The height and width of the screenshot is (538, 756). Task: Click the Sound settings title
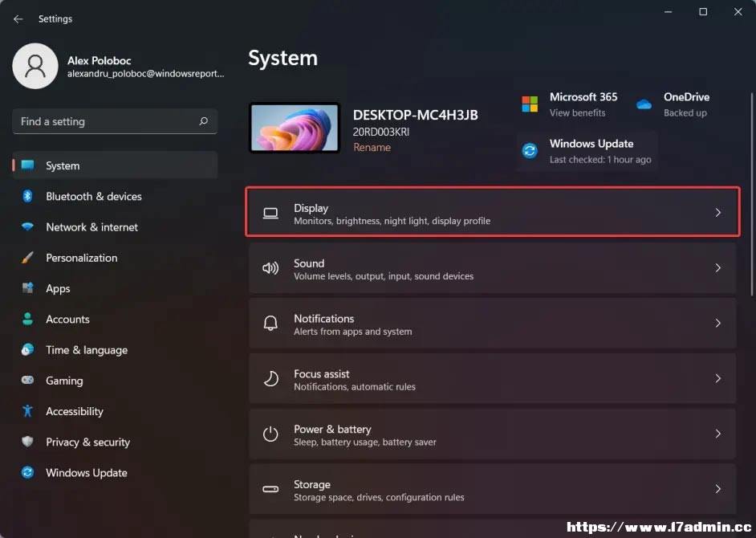[x=309, y=263]
